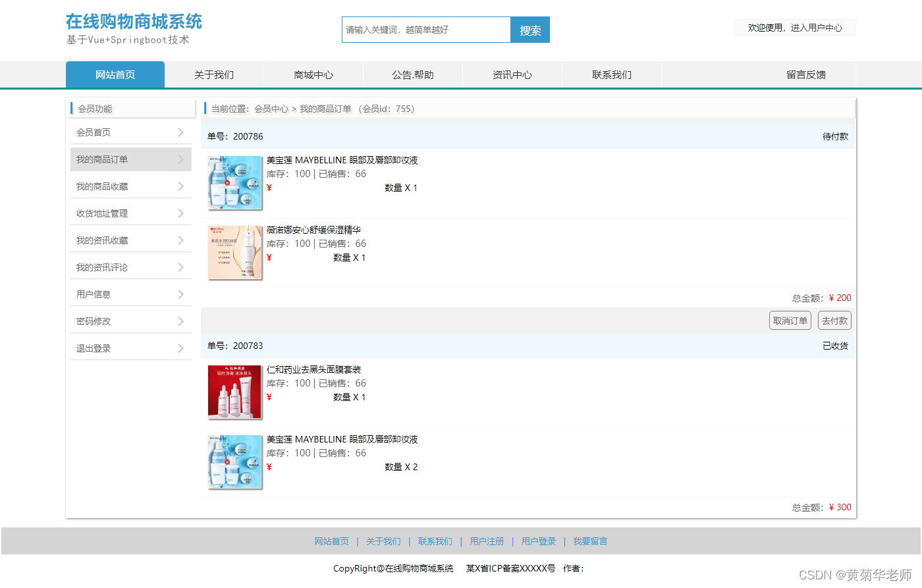The height and width of the screenshot is (588, 922).
Task: Click footer link 网站首页
Action: coord(331,541)
